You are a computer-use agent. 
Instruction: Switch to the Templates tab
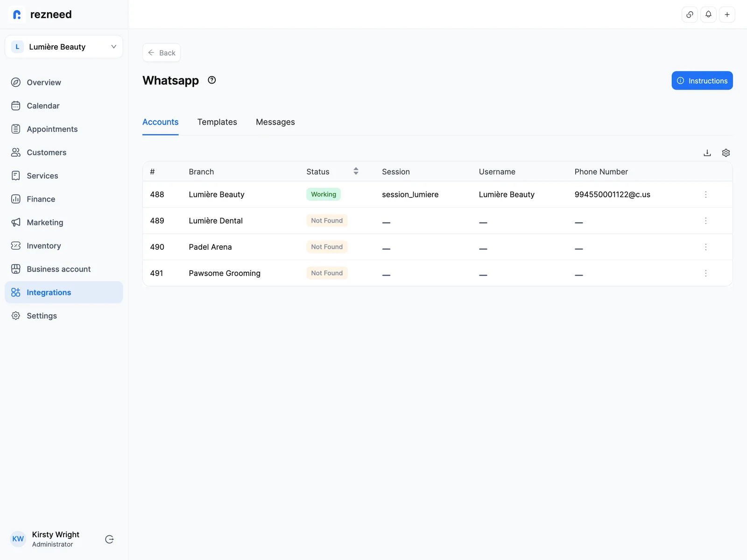point(217,122)
